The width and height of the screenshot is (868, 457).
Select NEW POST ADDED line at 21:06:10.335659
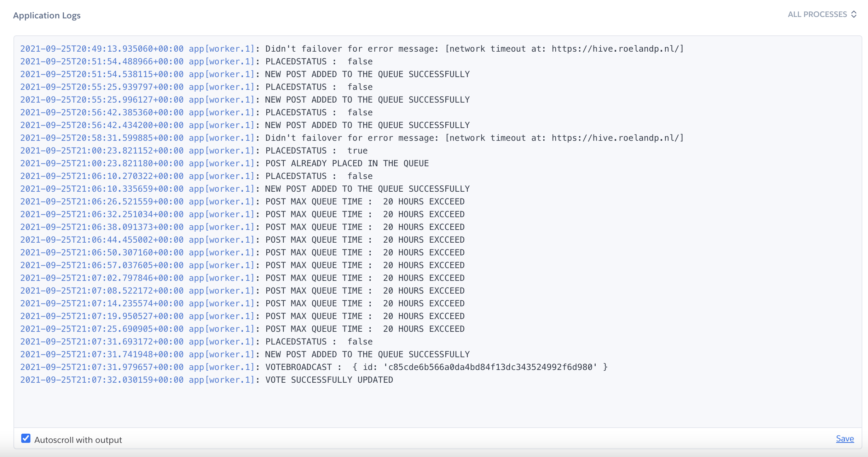point(245,189)
